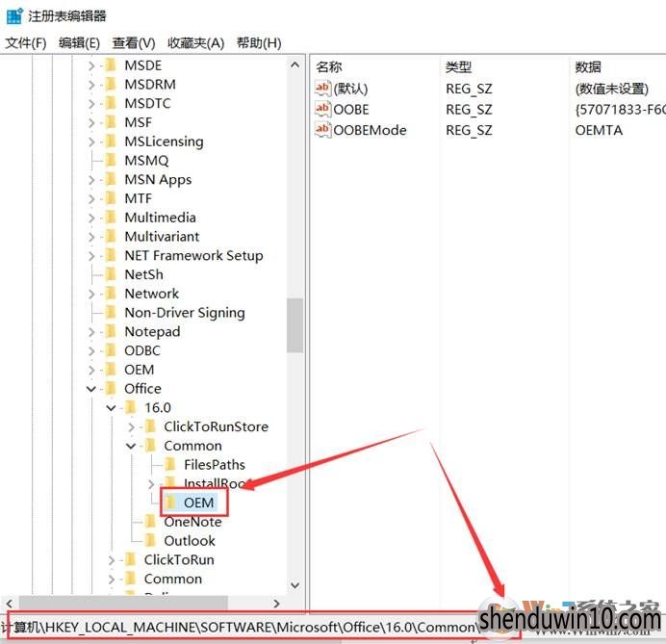Screen dimensions: 666x644
Task: Select the 16.0 folder icon
Action: click(x=130, y=407)
